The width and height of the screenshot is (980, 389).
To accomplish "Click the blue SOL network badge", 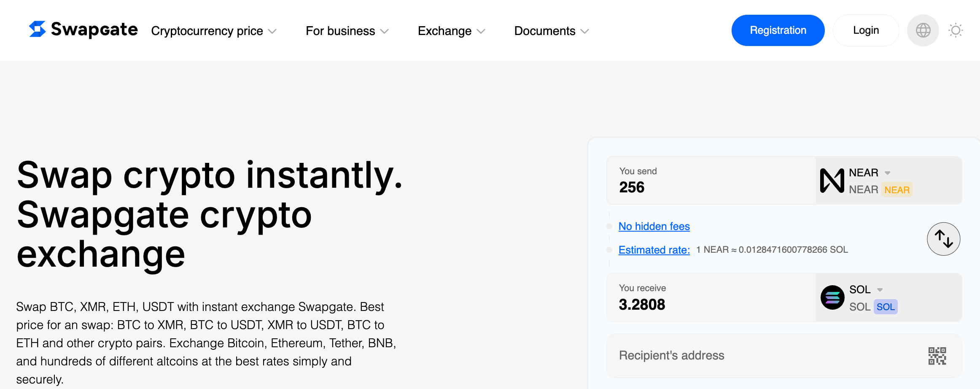I will click(x=885, y=307).
